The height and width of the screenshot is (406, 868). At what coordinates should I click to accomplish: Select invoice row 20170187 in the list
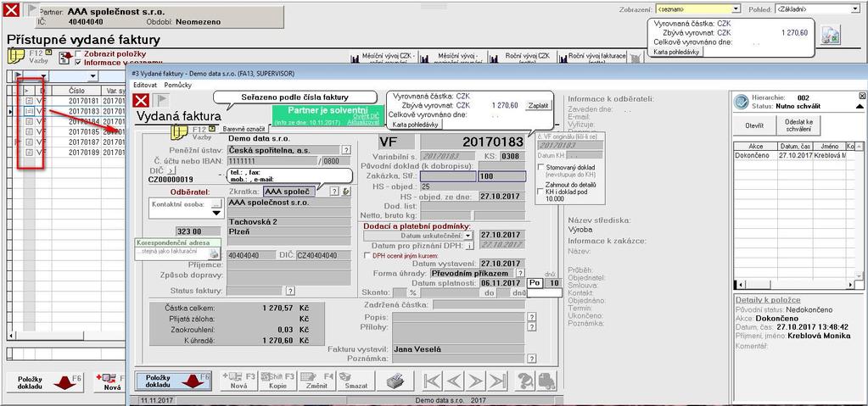(x=66, y=142)
